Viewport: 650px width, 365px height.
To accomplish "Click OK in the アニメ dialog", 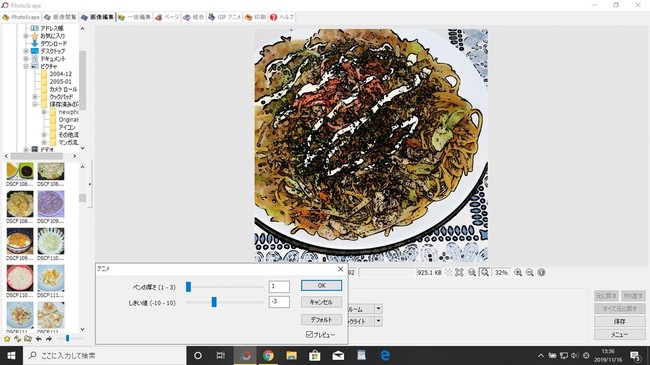I will coord(321,285).
